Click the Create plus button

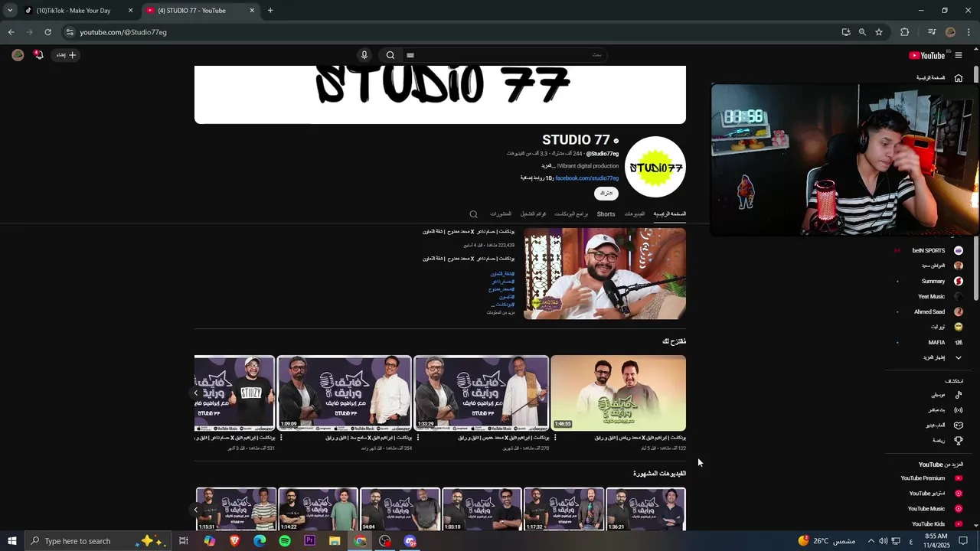[67, 55]
